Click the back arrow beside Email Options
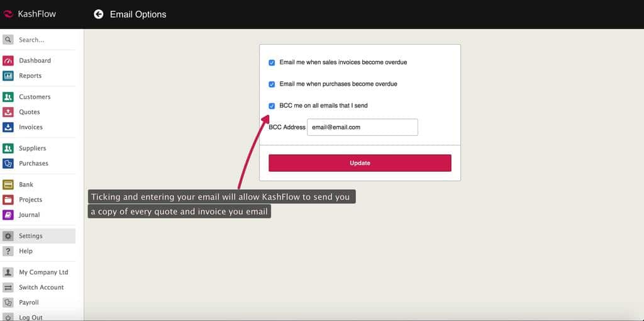 [x=99, y=14]
